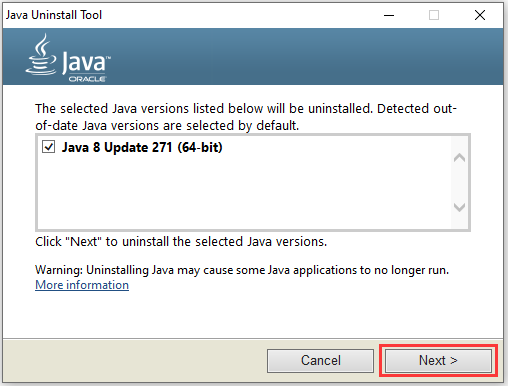Open the More information link
This screenshot has height=386, width=508.
[82, 285]
